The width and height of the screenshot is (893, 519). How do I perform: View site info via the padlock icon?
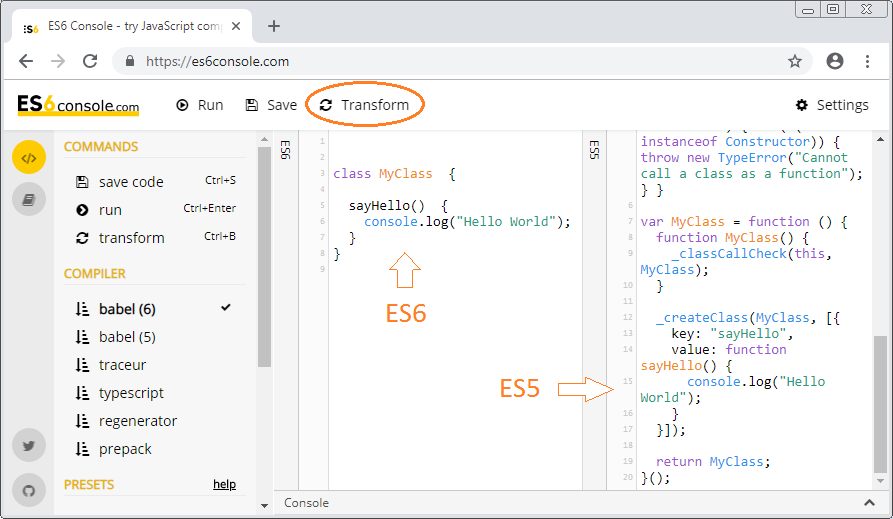(130, 61)
